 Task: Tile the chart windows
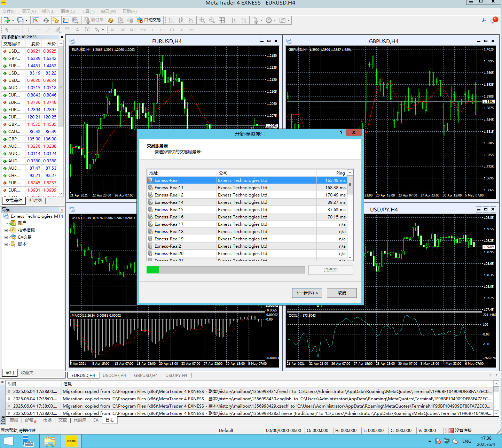click(222, 20)
